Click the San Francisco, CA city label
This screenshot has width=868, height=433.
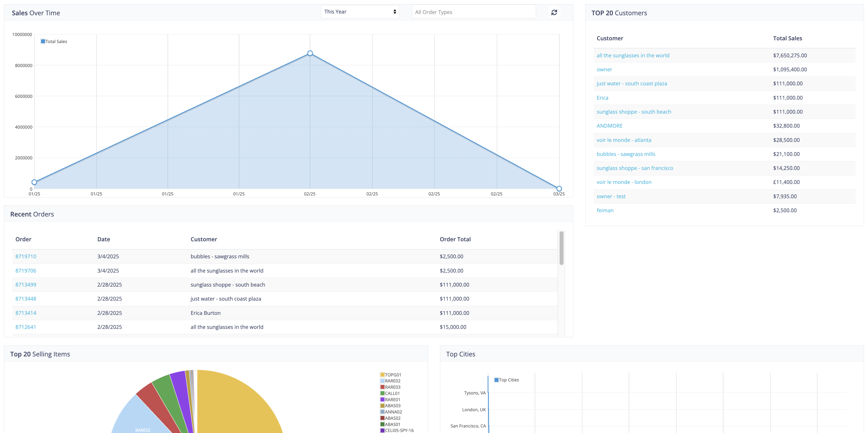(x=468, y=426)
